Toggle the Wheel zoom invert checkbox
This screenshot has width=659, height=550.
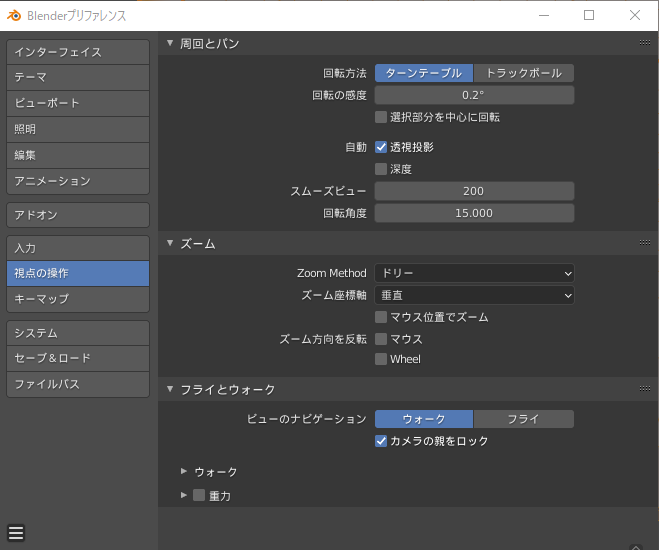click(381, 359)
